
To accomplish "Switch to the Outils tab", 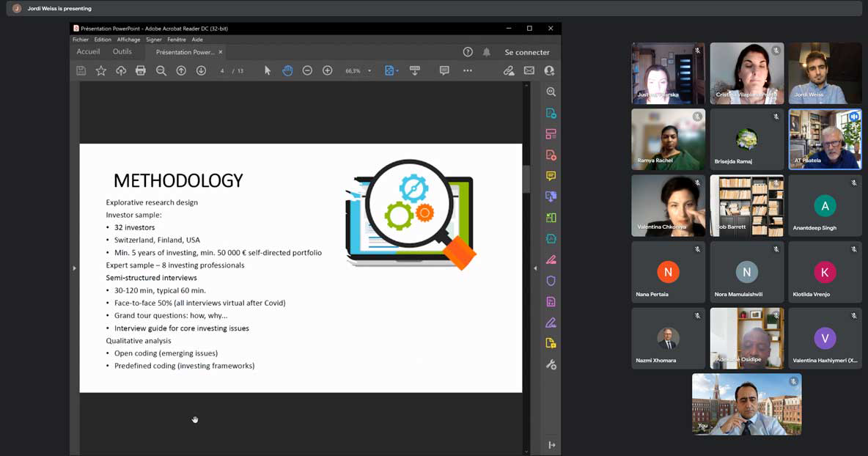I will (x=122, y=52).
